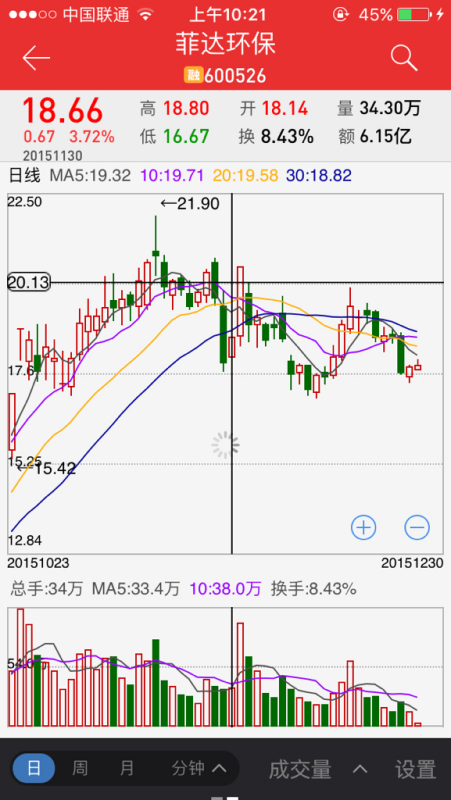The image size is (451, 800).
Task: Tap the 22.50 axis label
Action: point(24,202)
